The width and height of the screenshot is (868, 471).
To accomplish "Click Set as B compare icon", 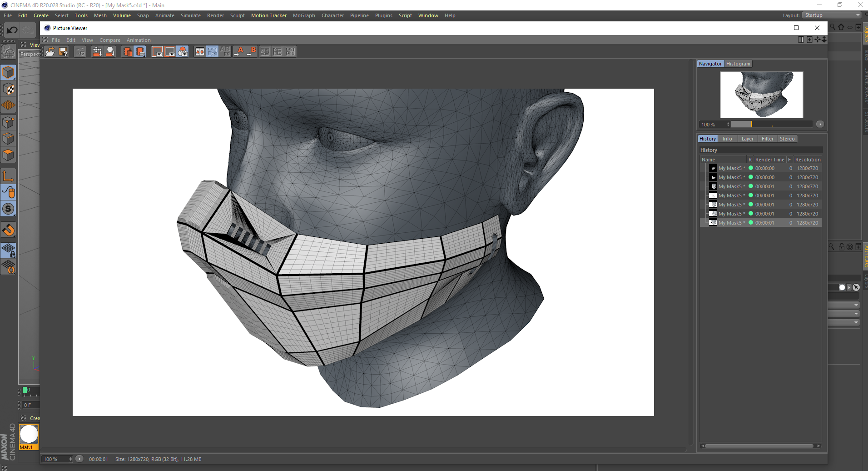I will tap(252, 52).
